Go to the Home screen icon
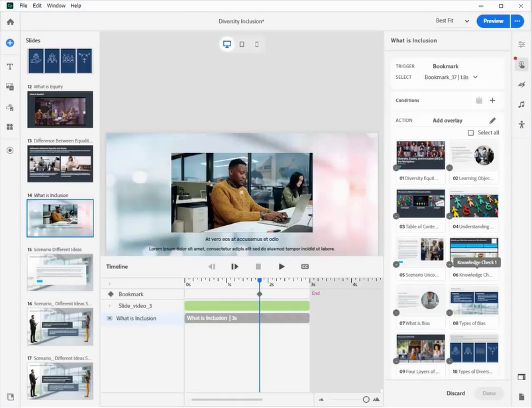This screenshot has width=532, height=408. coord(10,22)
